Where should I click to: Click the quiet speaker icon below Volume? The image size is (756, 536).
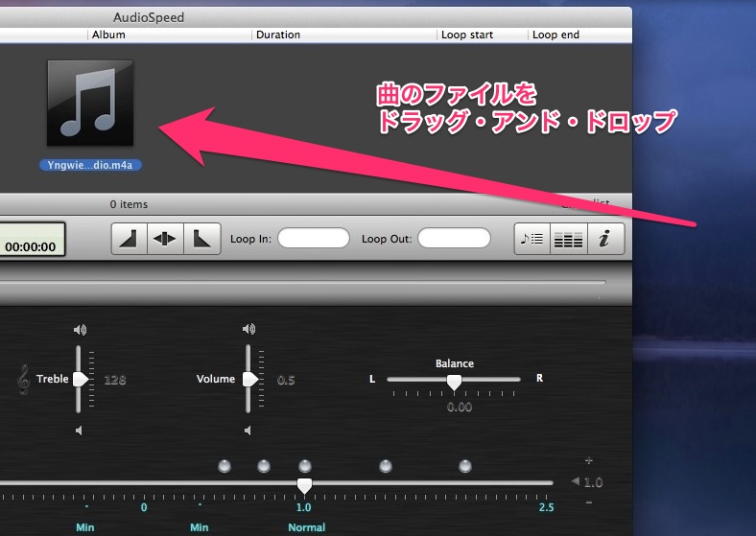click(248, 430)
